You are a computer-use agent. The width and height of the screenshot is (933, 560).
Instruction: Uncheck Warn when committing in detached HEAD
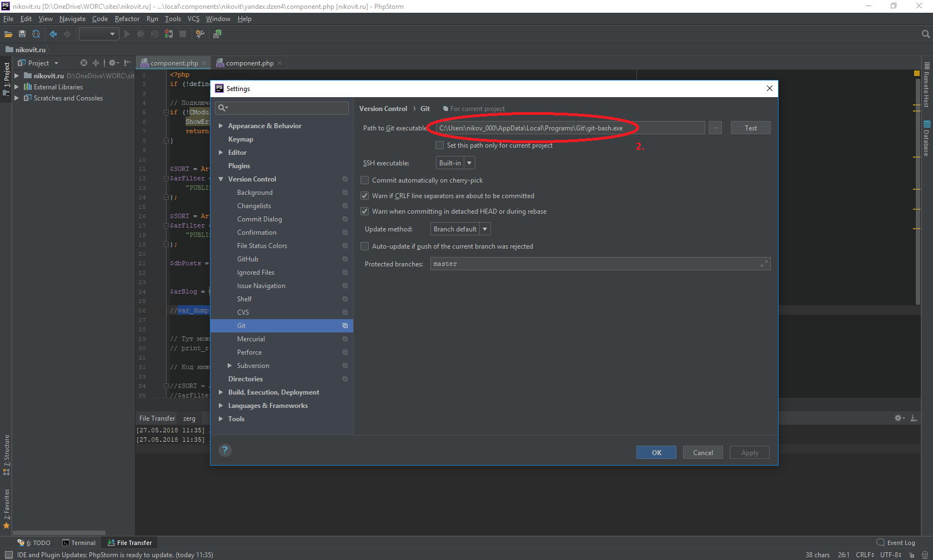(365, 211)
